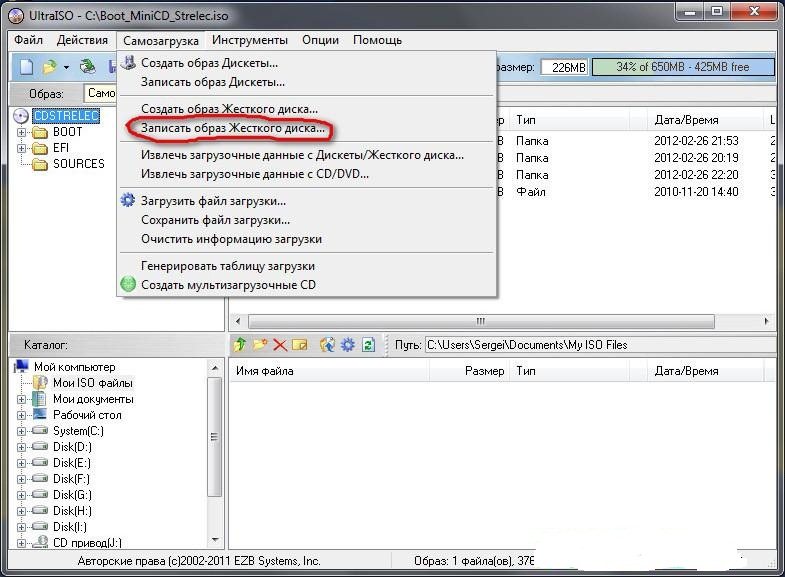The image size is (785, 577).
Task: Expand the BOOT folder in the image tree
Action: 23,132
